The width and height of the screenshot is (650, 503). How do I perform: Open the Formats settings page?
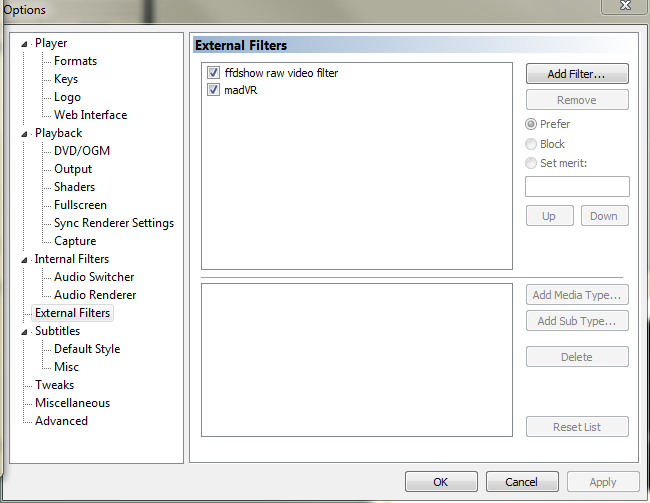[x=75, y=61]
